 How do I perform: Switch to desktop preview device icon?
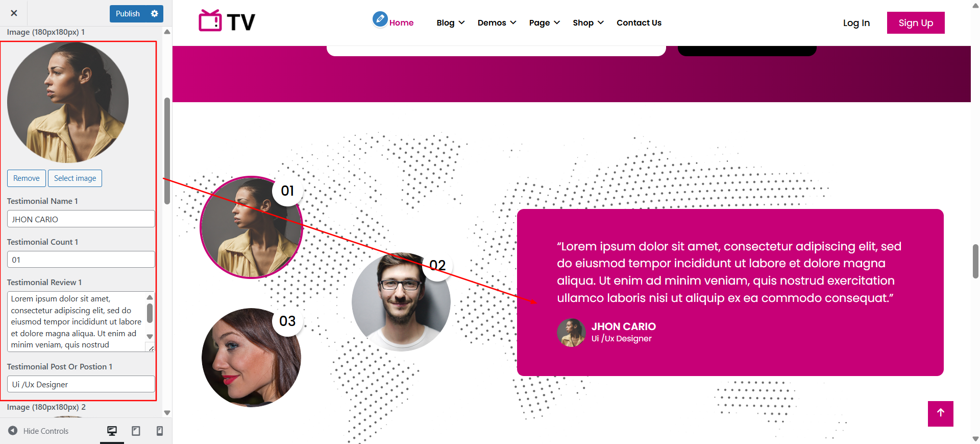coord(112,431)
